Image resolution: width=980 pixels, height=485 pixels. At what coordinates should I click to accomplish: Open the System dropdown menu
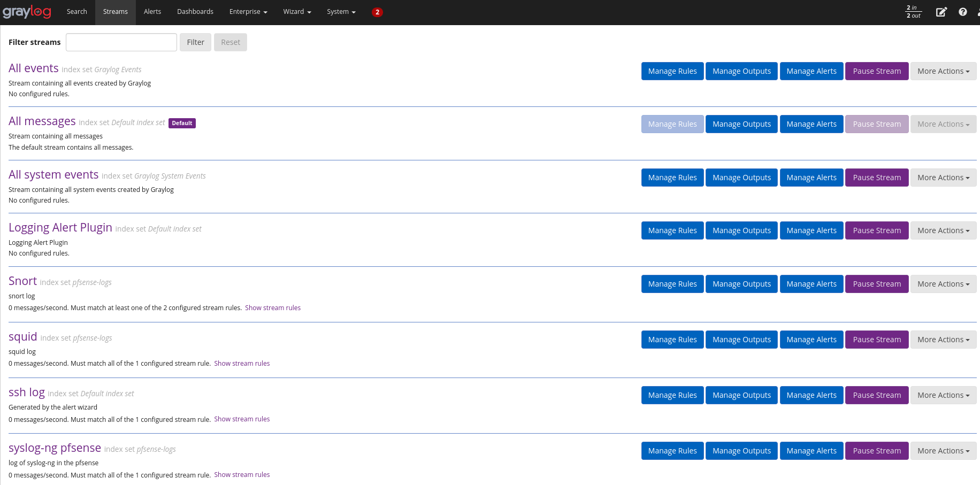tap(341, 12)
